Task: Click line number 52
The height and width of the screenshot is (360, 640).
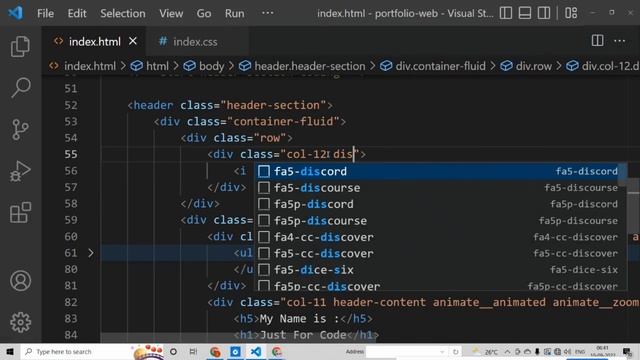Action: (71, 105)
